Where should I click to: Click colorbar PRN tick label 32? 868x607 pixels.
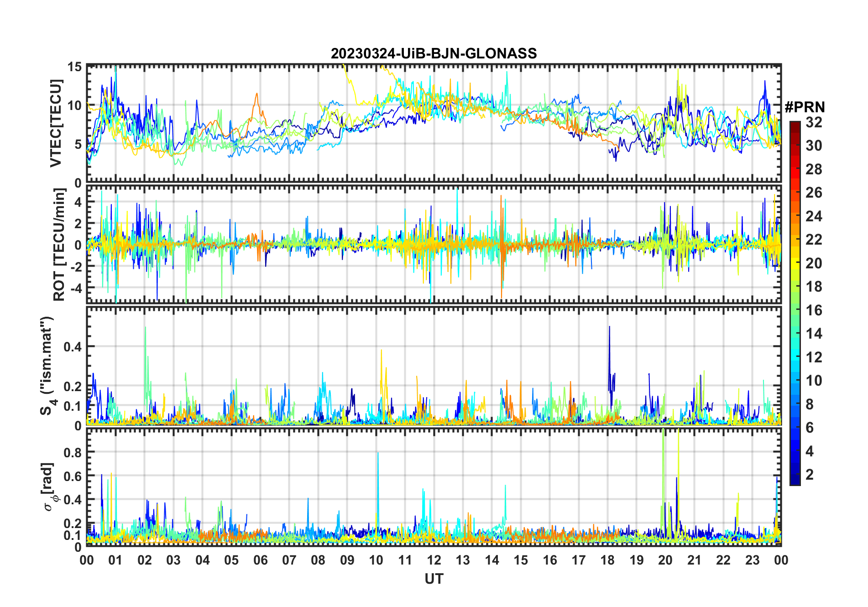click(x=814, y=122)
